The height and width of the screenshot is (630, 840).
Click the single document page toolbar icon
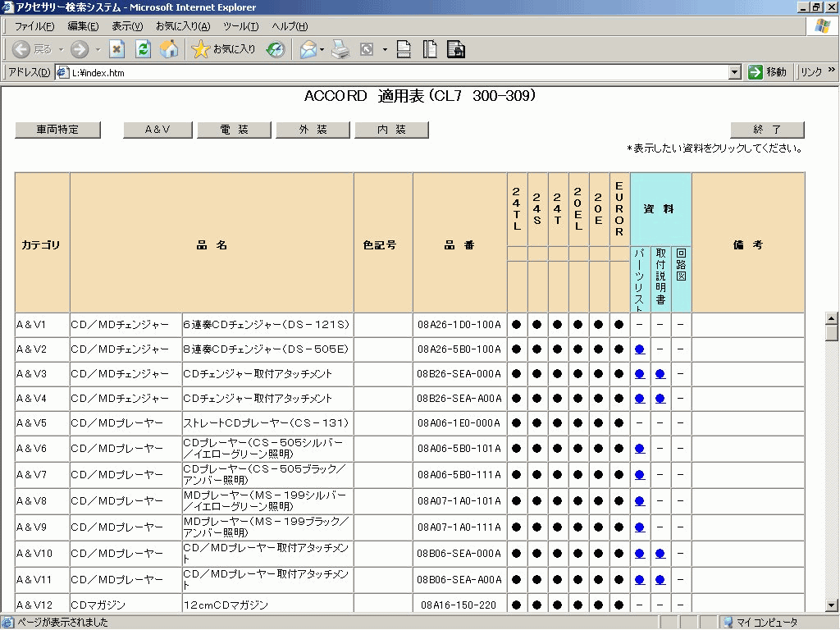(x=404, y=50)
